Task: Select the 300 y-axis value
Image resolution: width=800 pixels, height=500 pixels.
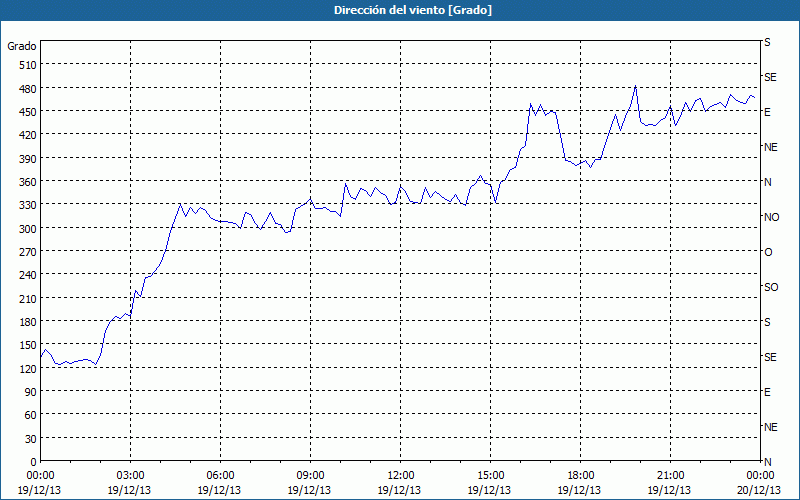Action: (x=28, y=229)
